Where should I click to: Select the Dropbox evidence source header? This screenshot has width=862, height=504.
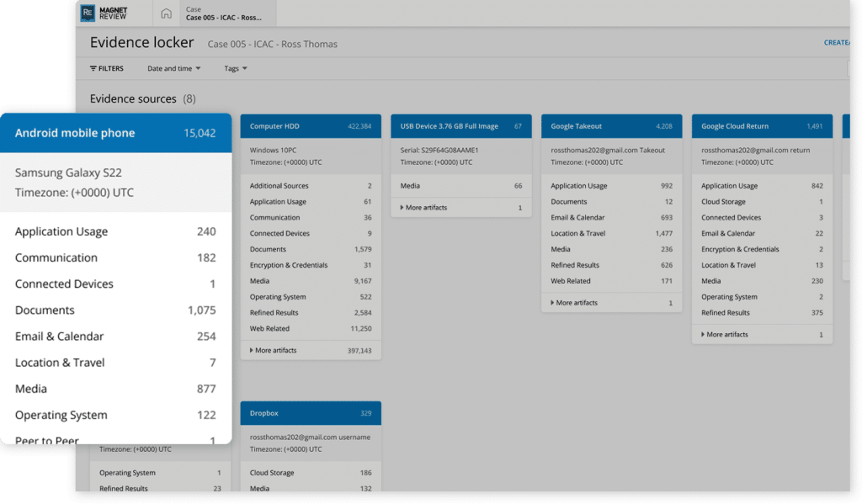click(x=310, y=413)
